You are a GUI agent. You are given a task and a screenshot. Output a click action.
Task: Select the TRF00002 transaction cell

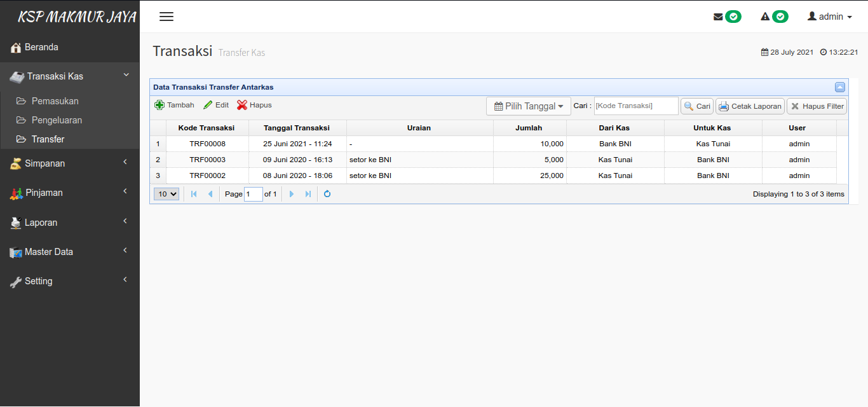[207, 176]
